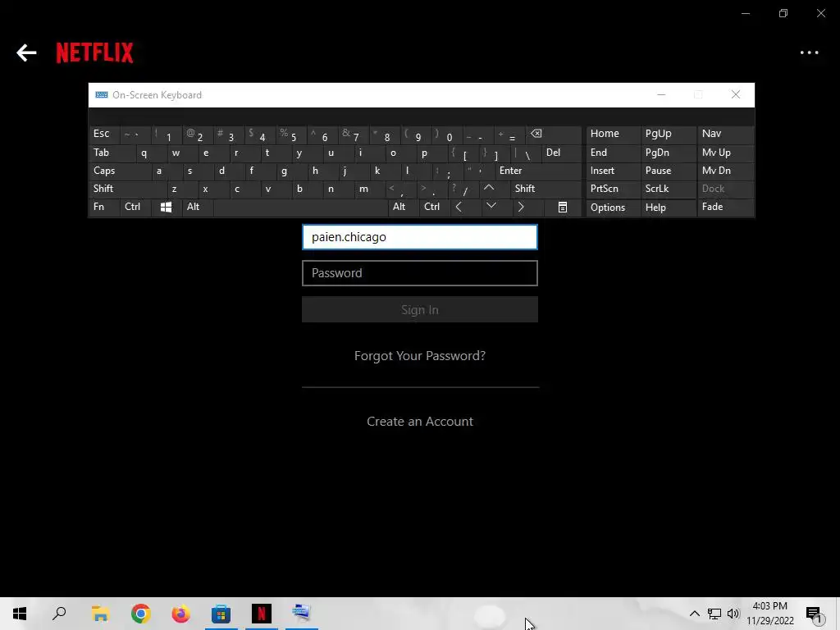Open File Explorer from the taskbar
This screenshot has width=840, height=630.
[x=100, y=614]
